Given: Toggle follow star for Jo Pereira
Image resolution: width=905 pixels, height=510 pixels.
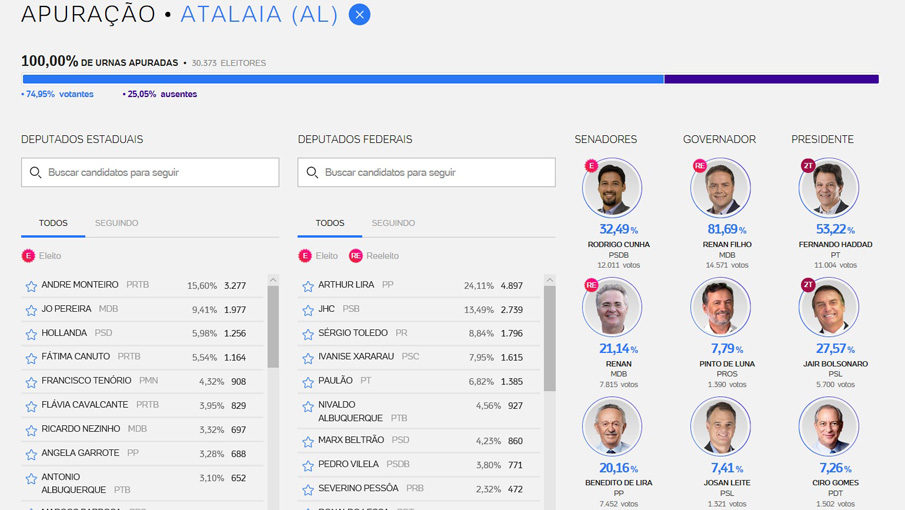Looking at the screenshot, I should [x=31, y=310].
